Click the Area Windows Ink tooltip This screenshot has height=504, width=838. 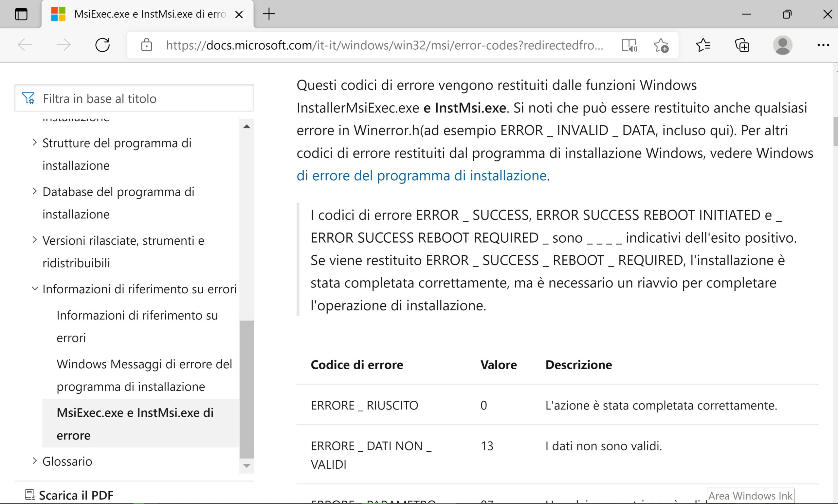pyautogui.click(x=750, y=495)
